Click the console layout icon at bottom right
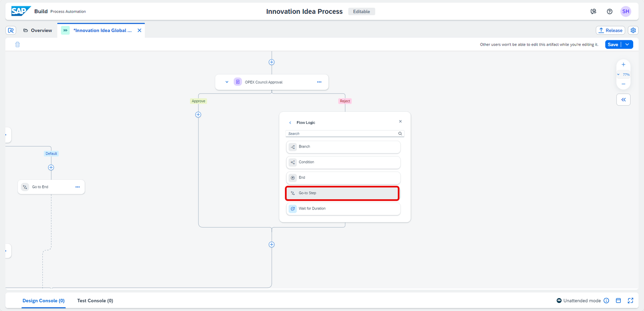 pos(619,301)
